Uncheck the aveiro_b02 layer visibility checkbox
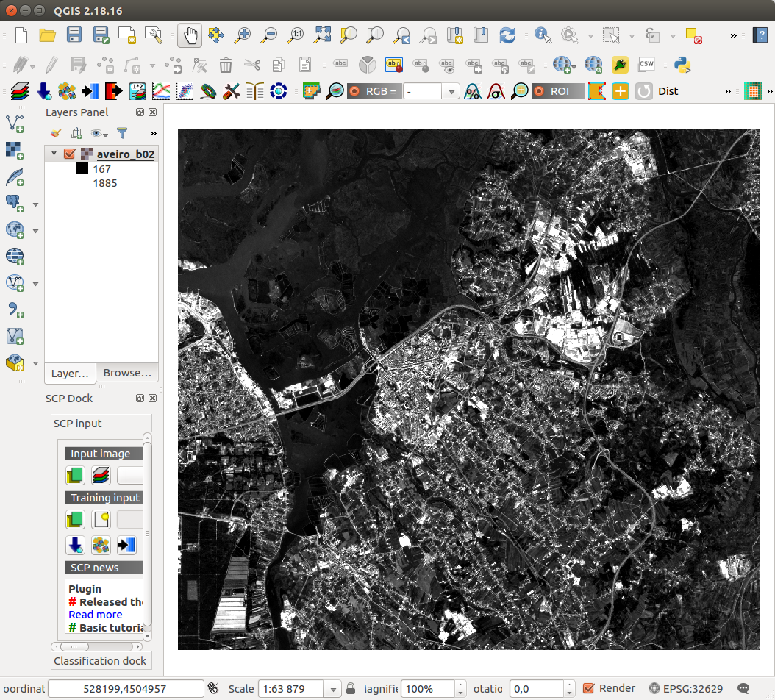 click(70, 154)
